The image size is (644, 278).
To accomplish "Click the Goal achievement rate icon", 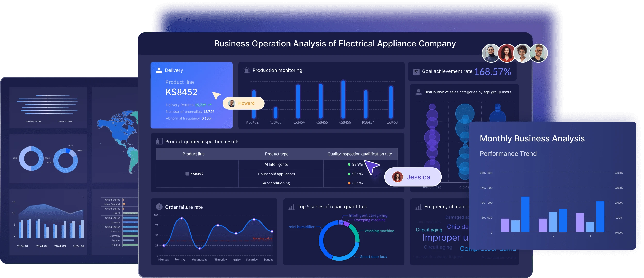I will click(x=416, y=72).
